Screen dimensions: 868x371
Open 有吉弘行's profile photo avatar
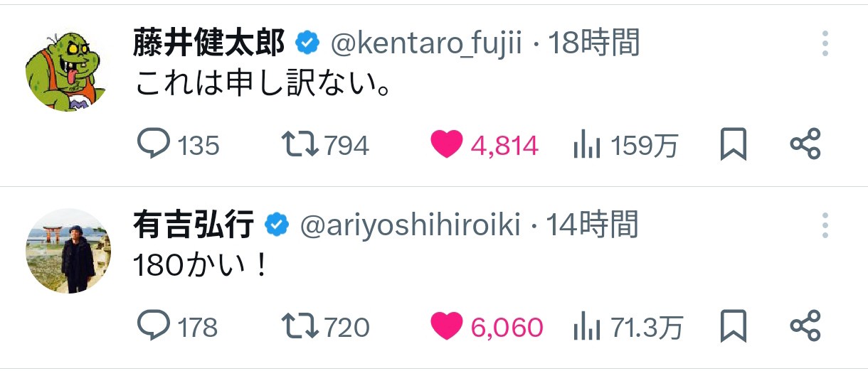pyautogui.click(x=68, y=251)
